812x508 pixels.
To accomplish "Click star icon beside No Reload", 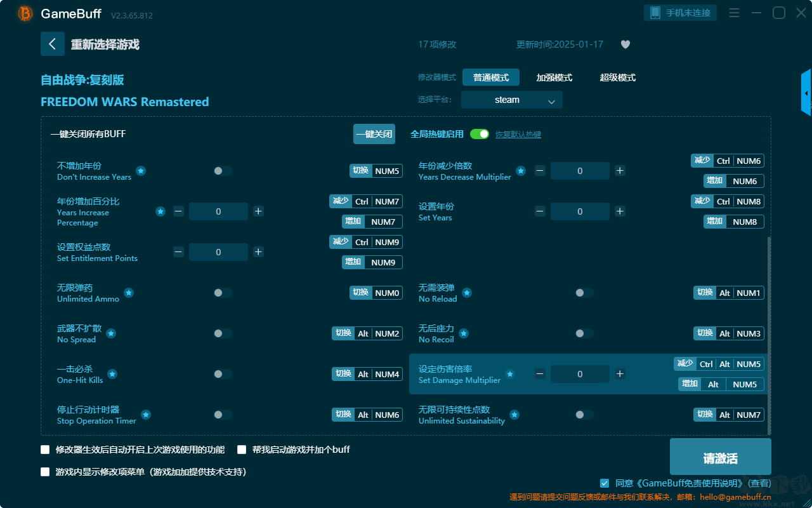I will click(x=467, y=293).
